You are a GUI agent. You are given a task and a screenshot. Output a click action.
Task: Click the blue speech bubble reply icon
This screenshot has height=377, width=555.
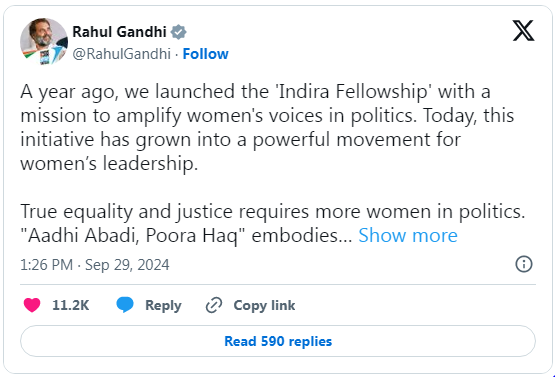click(x=125, y=305)
